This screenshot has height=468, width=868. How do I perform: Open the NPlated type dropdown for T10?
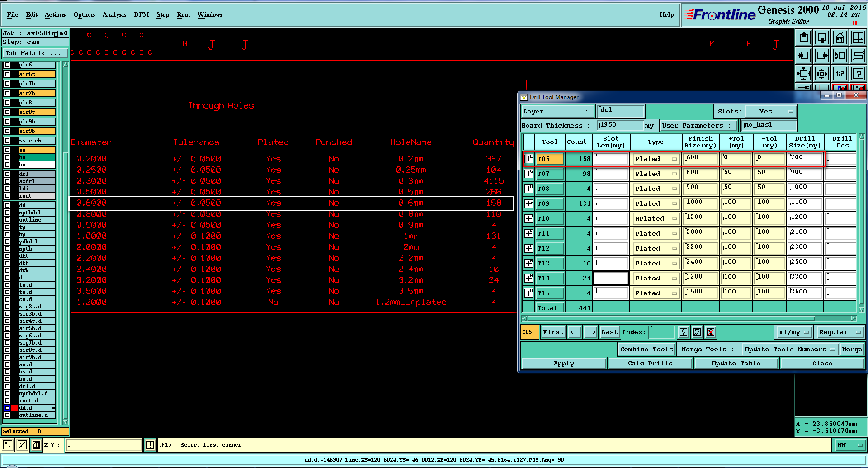click(656, 218)
